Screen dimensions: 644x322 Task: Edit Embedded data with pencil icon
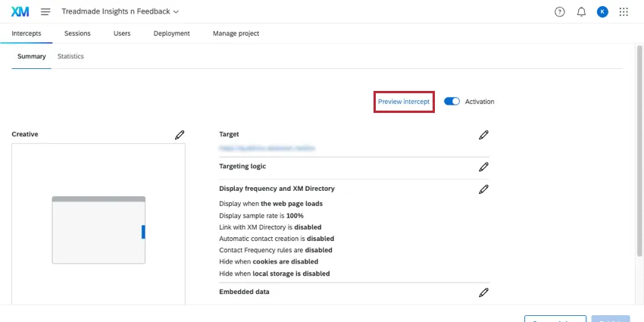point(483,292)
